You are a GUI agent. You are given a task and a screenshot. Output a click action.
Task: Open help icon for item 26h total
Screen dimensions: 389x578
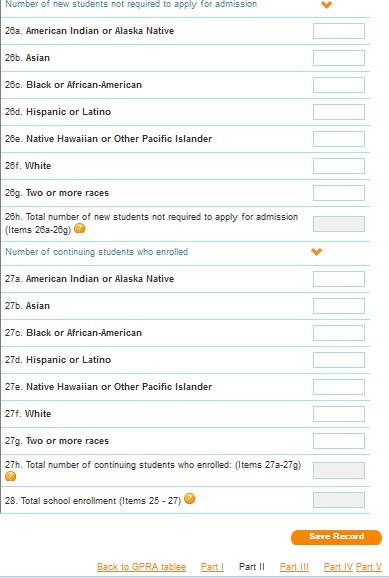tap(79, 229)
